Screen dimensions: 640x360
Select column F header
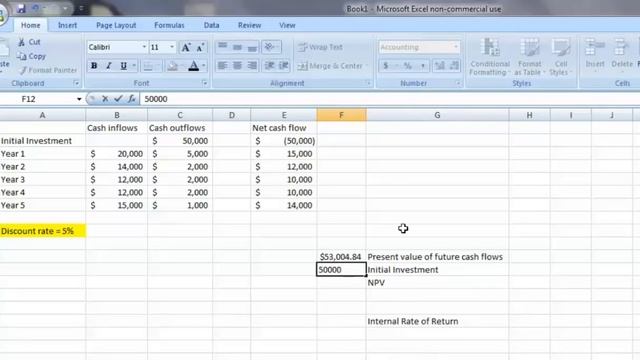click(341, 115)
